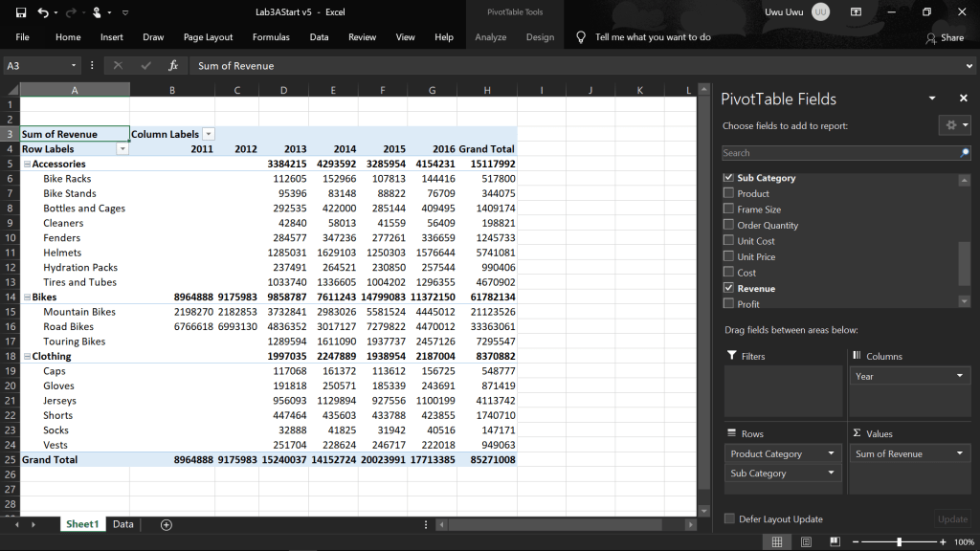The image size is (980, 551).
Task: Open the Analyze ribbon tab
Action: pos(491,37)
